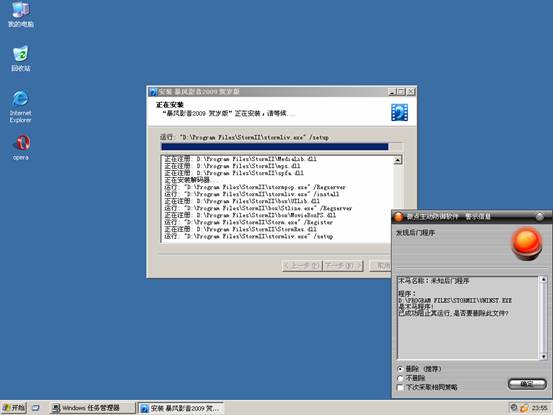Select log line Storm.exe /Register

248,222
